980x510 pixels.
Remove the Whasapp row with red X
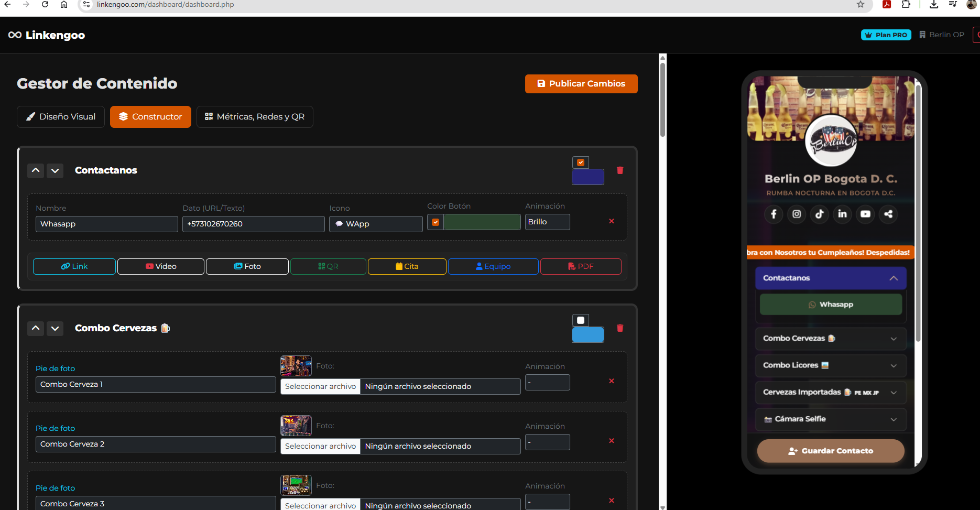(x=611, y=221)
